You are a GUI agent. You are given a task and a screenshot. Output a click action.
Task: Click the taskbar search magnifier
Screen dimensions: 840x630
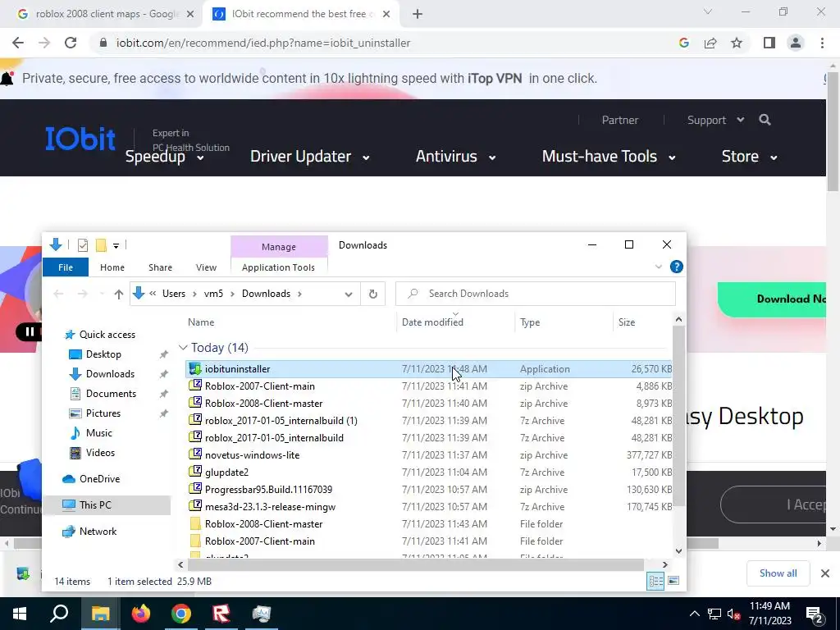pos(59,614)
